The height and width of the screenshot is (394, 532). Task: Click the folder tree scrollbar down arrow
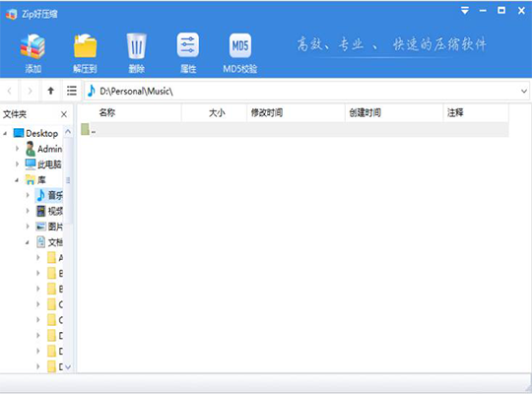[68, 366]
